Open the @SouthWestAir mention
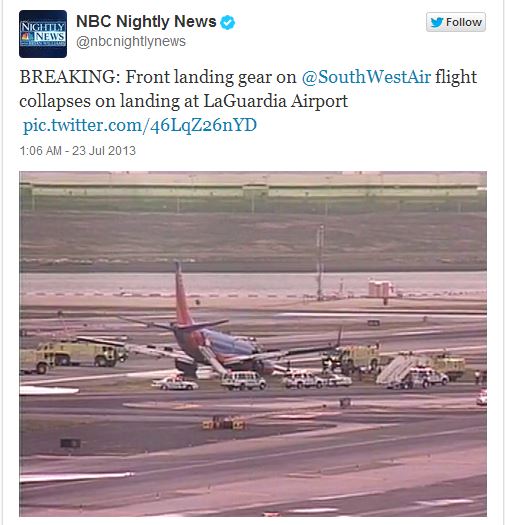 (x=366, y=77)
